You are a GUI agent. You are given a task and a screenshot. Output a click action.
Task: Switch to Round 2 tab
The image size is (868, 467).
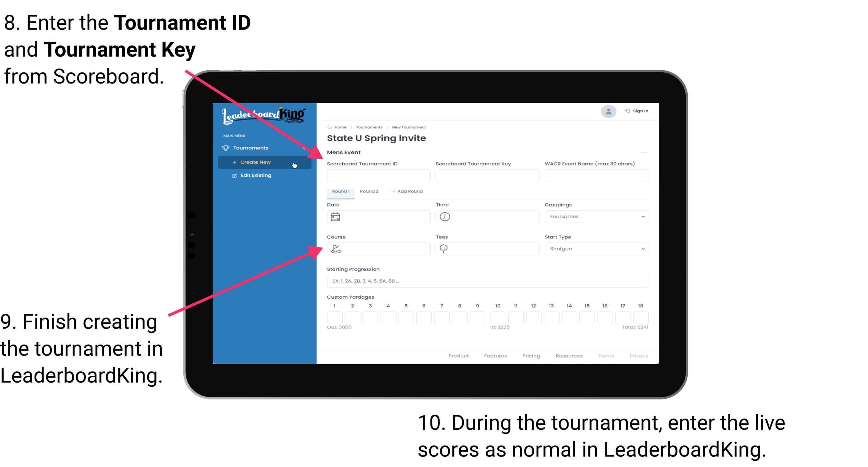pos(368,191)
